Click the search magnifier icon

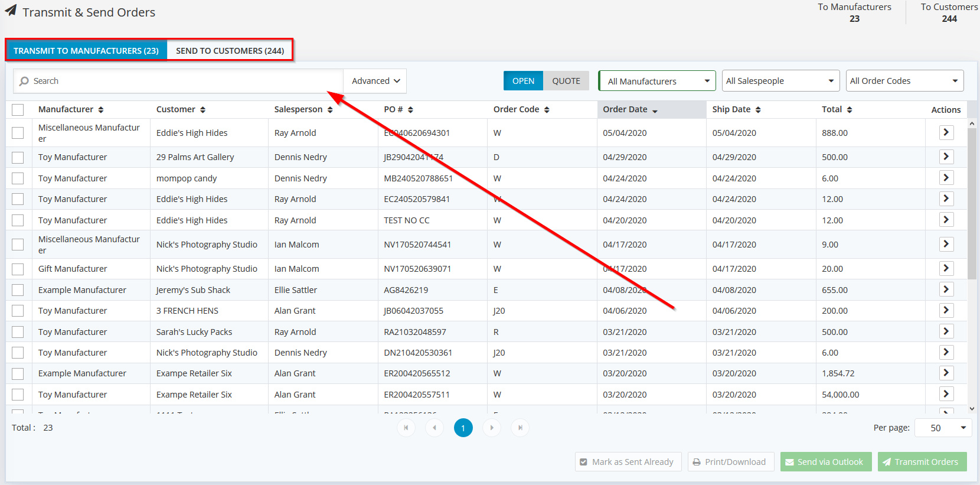click(x=24, y=82)
